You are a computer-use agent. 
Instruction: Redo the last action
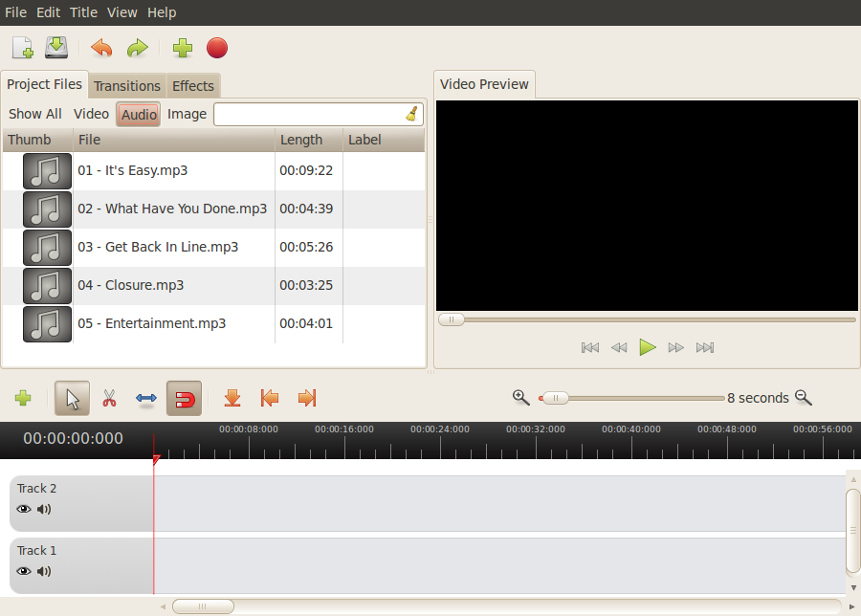coord(137,48)
